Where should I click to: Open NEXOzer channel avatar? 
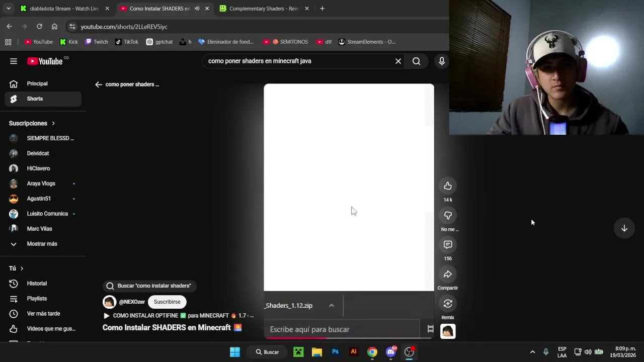coord(109,302)
